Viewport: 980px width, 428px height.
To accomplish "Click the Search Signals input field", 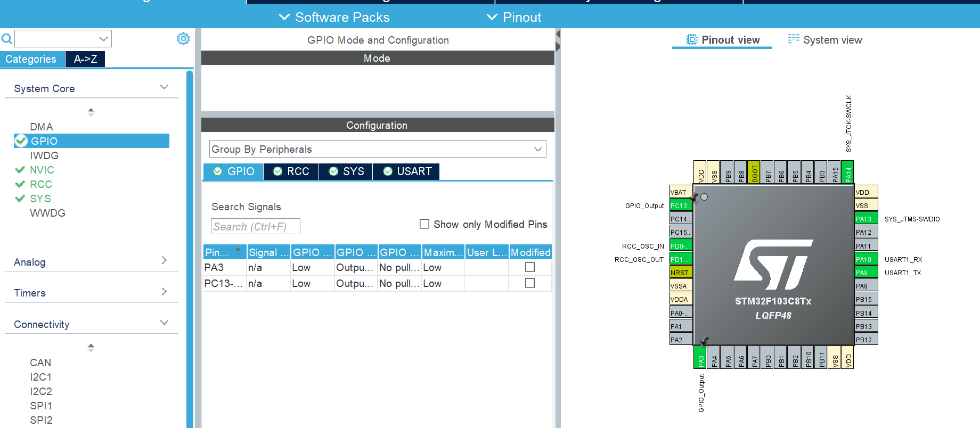I will (x=256, y=226).
